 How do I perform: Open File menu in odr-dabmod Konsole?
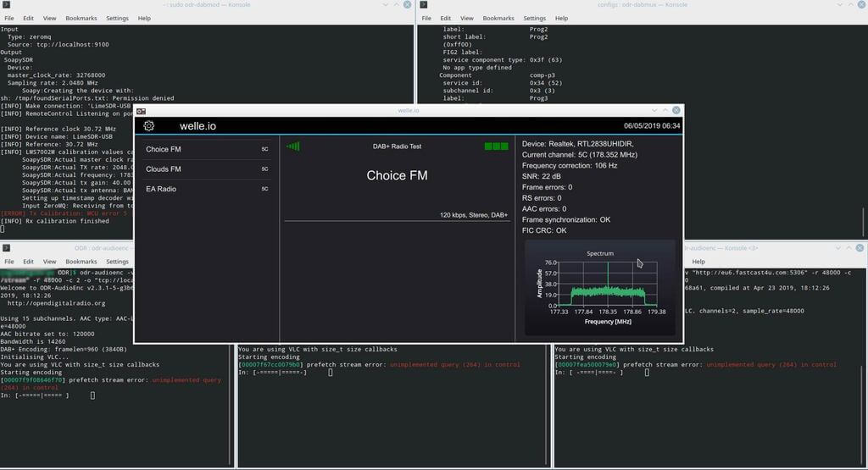(x=9, y=18)
